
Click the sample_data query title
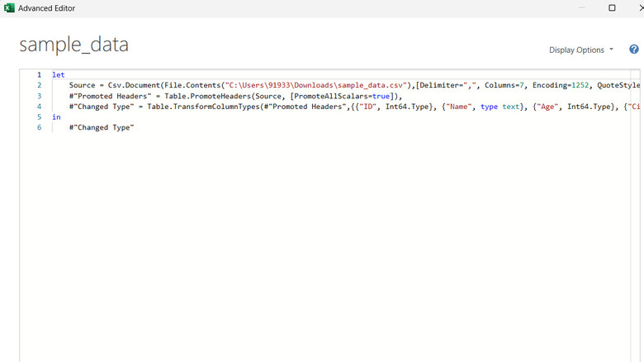point(74,45)
